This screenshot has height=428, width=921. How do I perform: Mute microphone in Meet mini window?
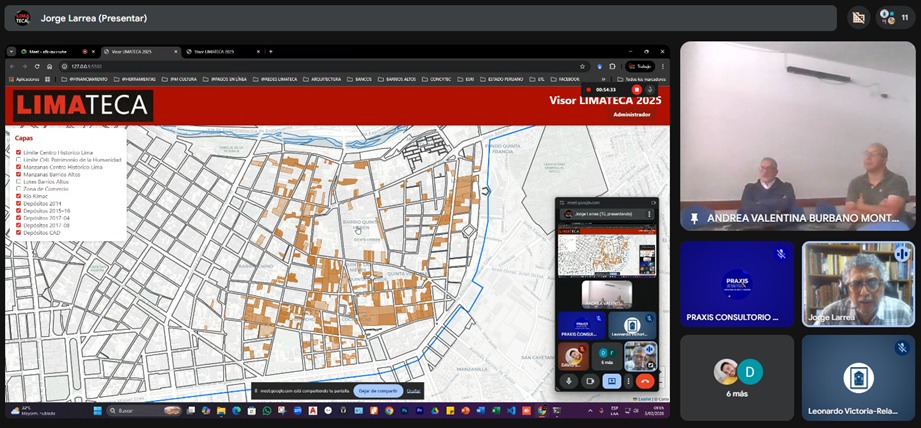(569, 381)
